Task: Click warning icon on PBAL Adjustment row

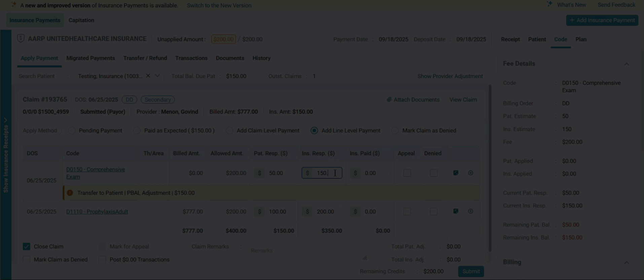Action: [70, 193]
